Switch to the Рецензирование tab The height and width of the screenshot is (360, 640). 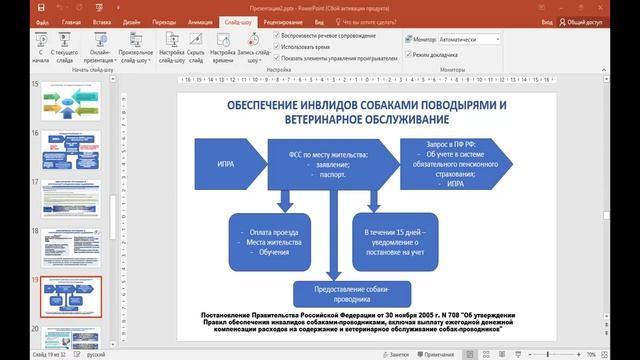(283, 22)
